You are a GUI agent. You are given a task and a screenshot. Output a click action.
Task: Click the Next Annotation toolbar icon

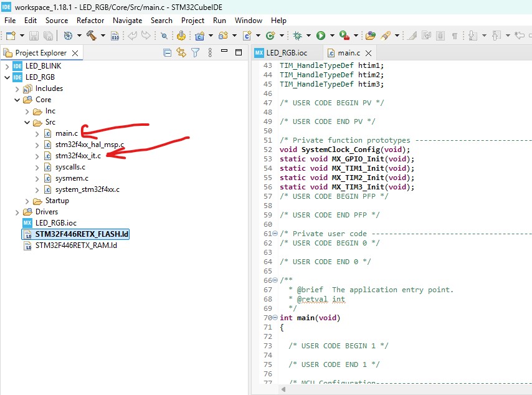click(x=473, y=36)
